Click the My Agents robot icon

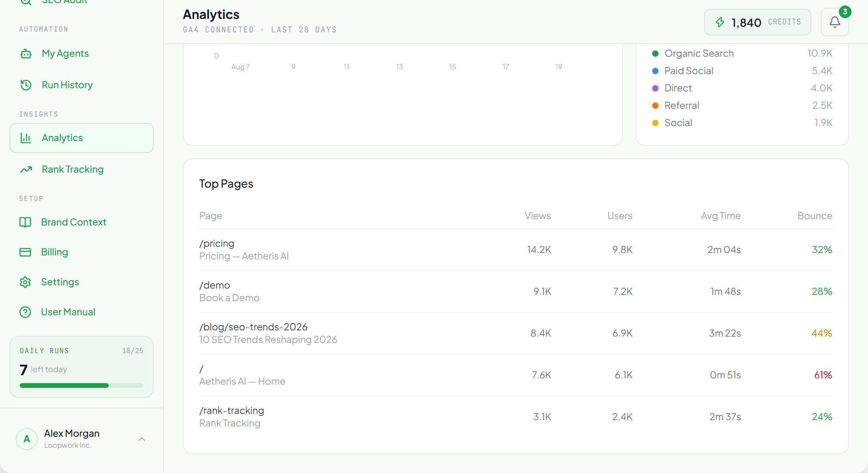coord(26,54)
